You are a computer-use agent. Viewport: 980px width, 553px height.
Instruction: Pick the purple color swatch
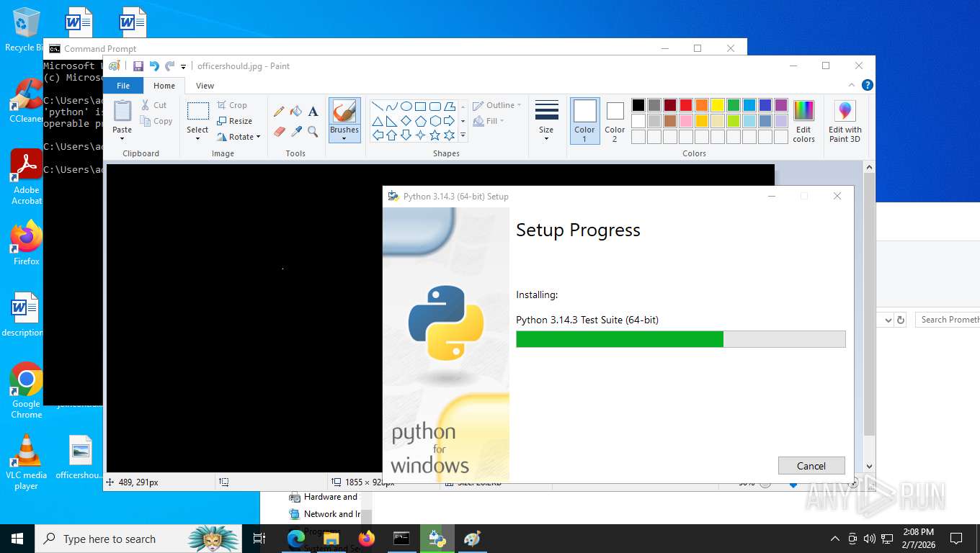[x=781, y=105]
